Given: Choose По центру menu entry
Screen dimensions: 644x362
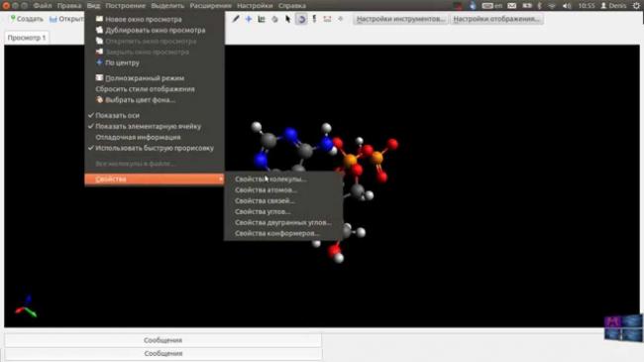Looking at the screenshot, I should tap(155, 62).
